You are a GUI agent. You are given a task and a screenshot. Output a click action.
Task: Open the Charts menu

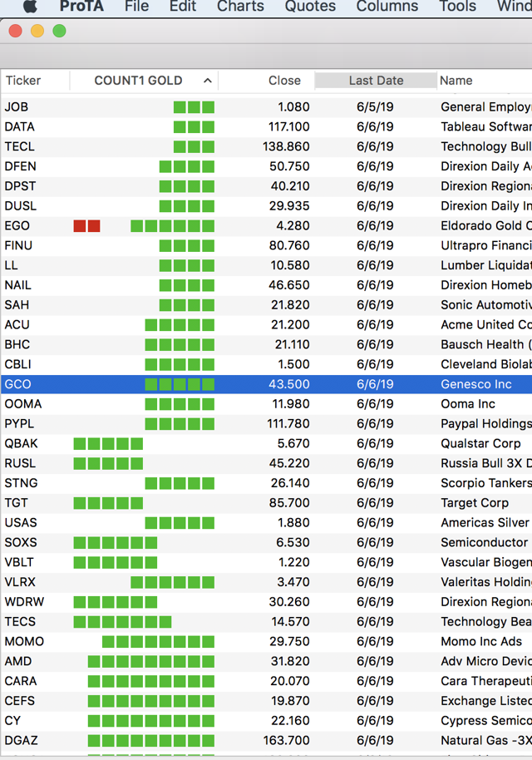coord(240,6)
